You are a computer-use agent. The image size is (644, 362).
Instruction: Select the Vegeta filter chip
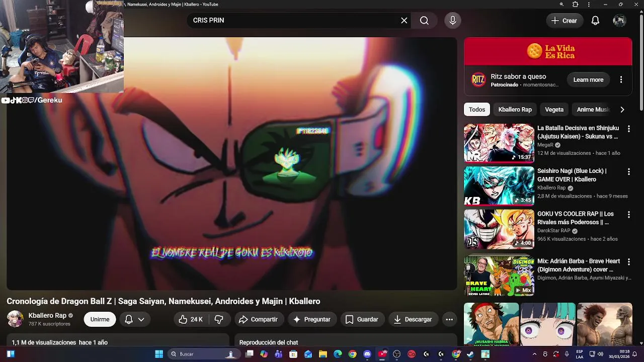pyautogui.click(x=554, y=109)
